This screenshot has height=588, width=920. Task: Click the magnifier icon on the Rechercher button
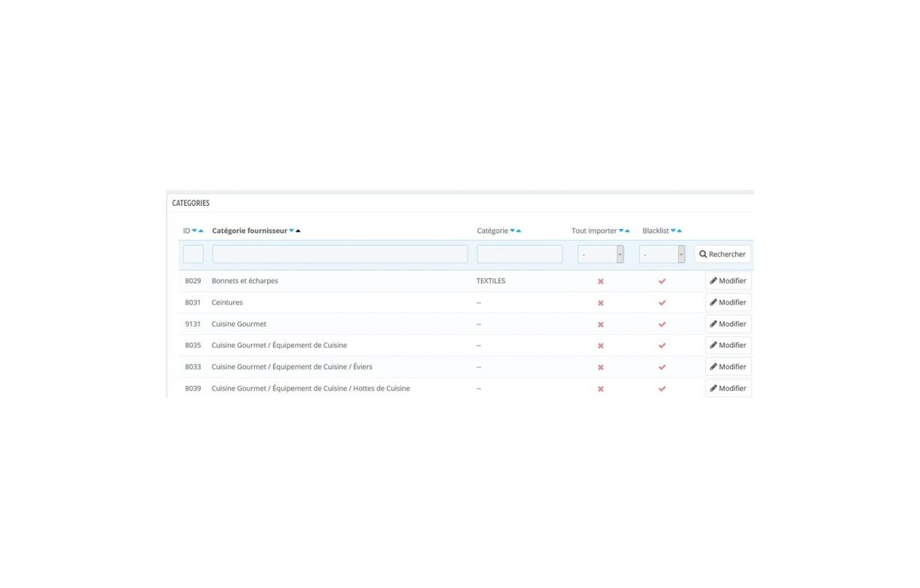703,254
